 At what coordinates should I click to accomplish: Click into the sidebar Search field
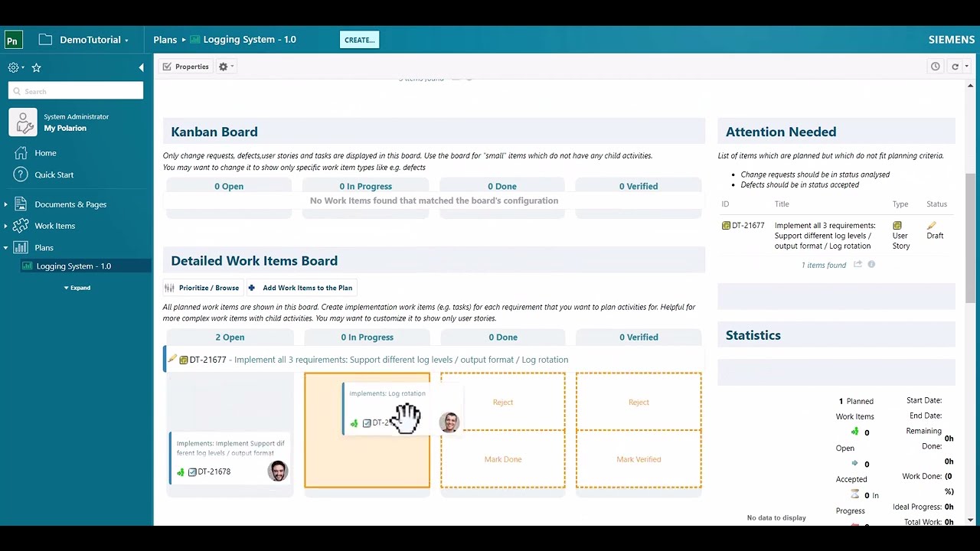click(x=76, y=91)
